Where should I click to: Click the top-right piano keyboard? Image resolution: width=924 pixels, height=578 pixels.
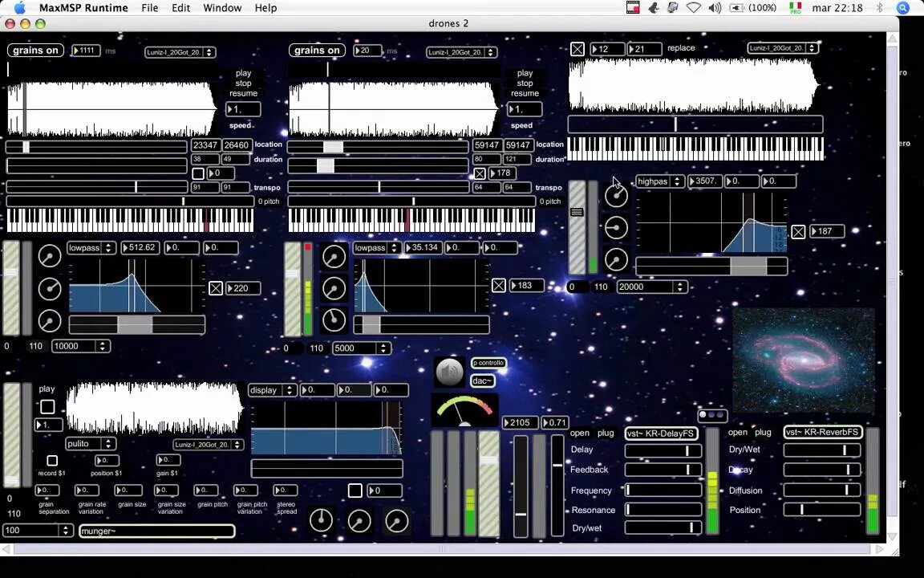695,149
